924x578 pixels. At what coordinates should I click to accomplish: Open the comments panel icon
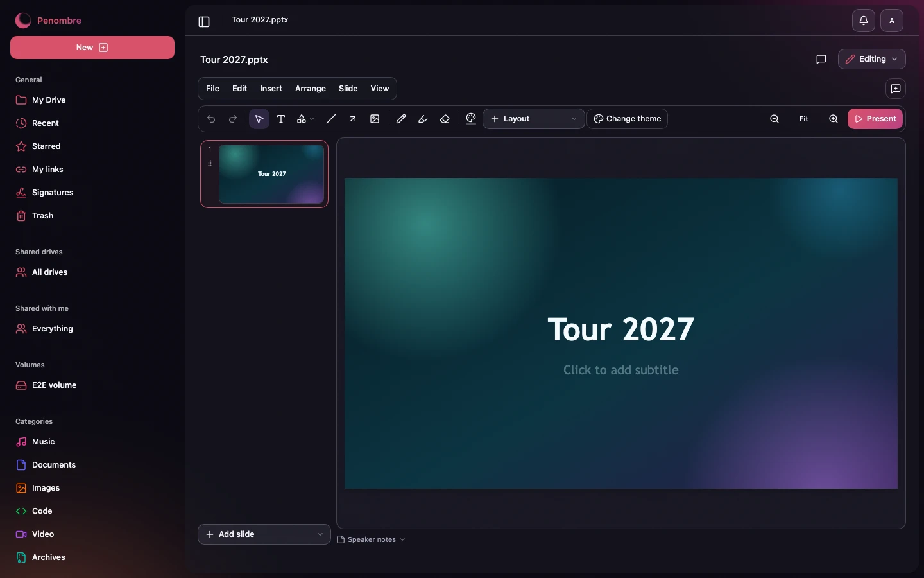[x=821, y=59]
